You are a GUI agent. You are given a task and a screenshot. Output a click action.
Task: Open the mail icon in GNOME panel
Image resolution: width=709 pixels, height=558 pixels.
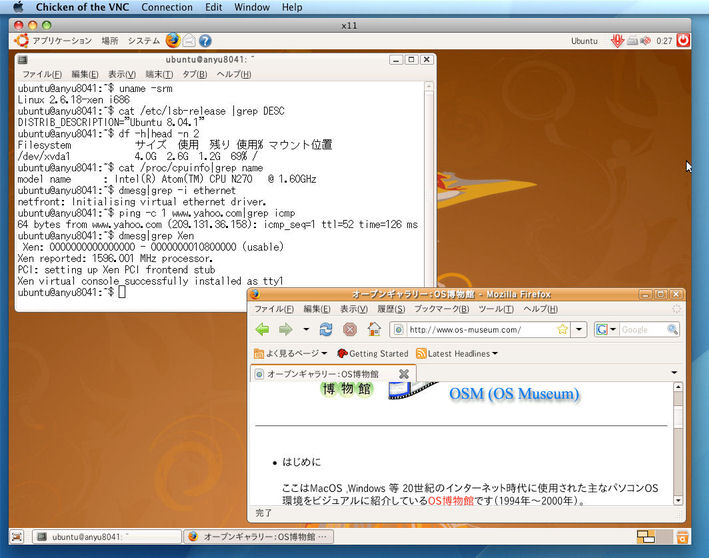click(189, 41)
